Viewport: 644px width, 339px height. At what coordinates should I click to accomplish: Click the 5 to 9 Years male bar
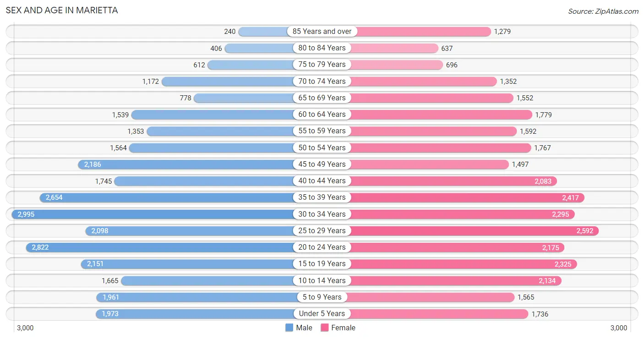tap(197, 297)
